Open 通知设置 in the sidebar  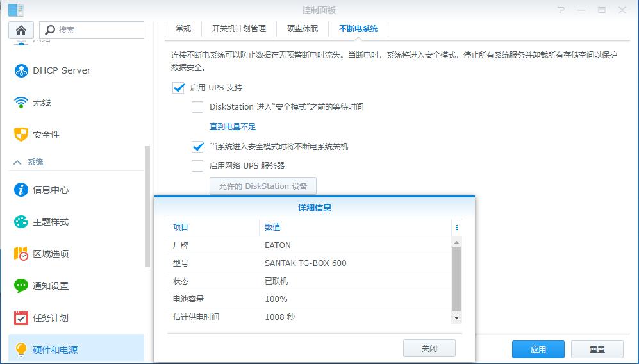pyautogui.click(x=51, y=286)
